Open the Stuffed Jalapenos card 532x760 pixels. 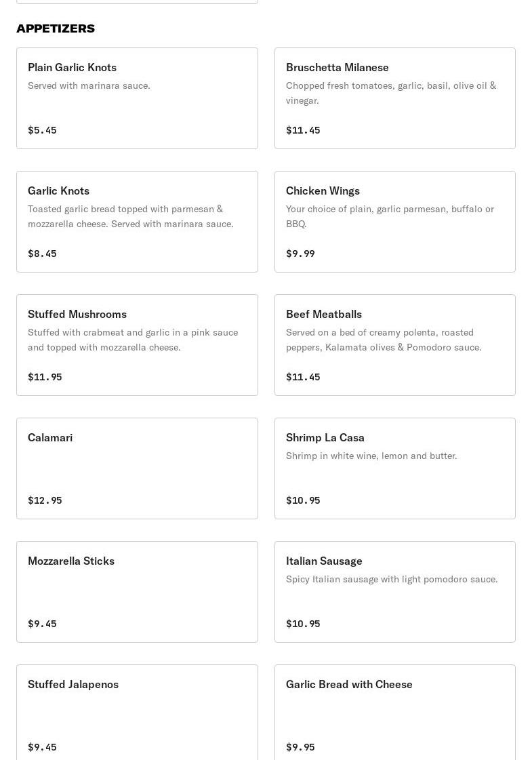tap(137, 712)
